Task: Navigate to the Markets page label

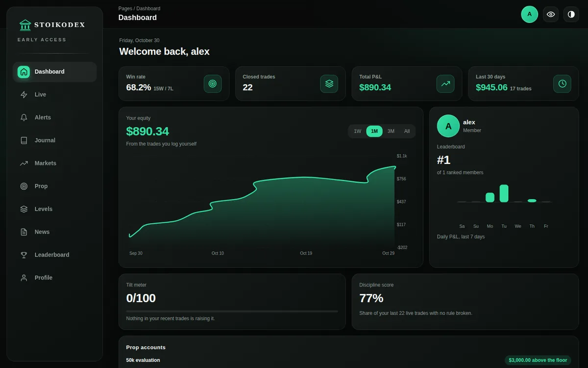Action: pyautogui.click(x=46, y=163)
